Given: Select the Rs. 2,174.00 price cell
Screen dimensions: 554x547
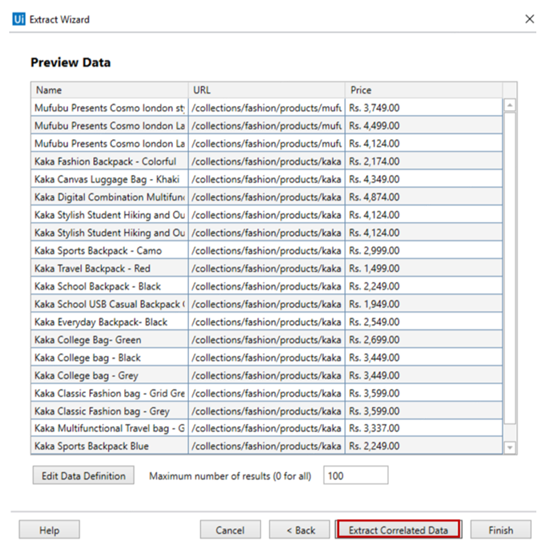Looking at the screenshot, I should 424,161.
